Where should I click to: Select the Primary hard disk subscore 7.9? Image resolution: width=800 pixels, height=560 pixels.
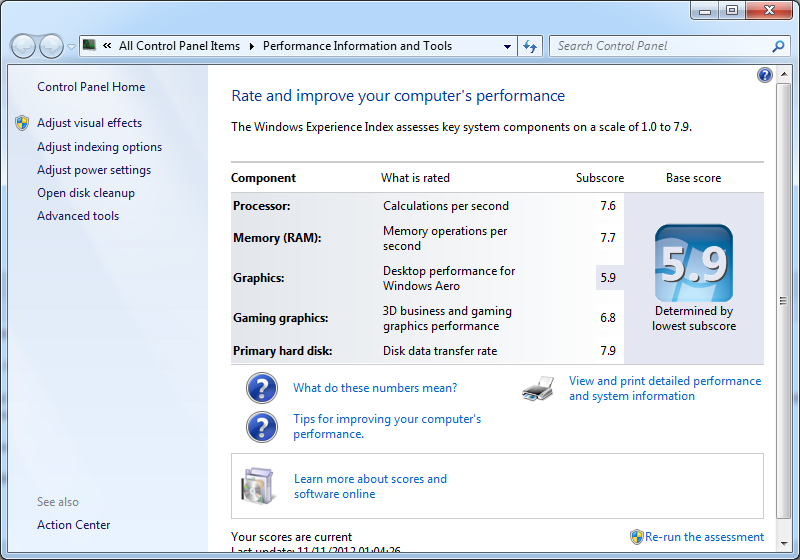[608, 351]
